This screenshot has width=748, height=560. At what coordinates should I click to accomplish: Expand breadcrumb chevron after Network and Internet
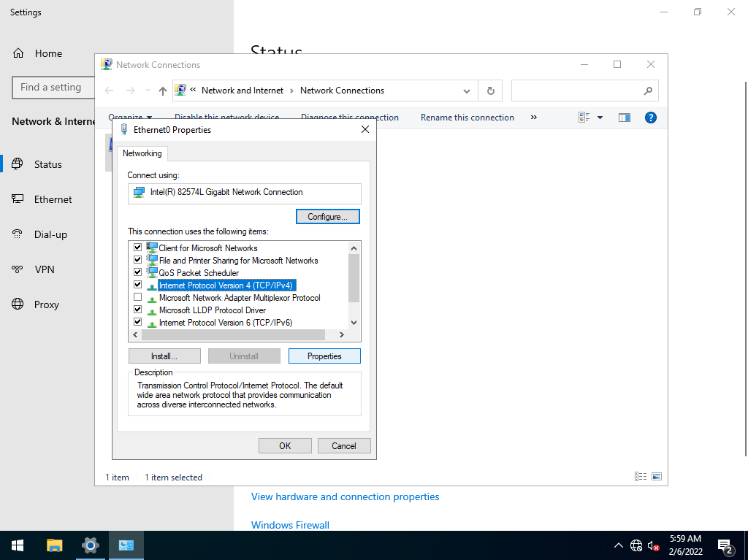click(x=292, y=91)
